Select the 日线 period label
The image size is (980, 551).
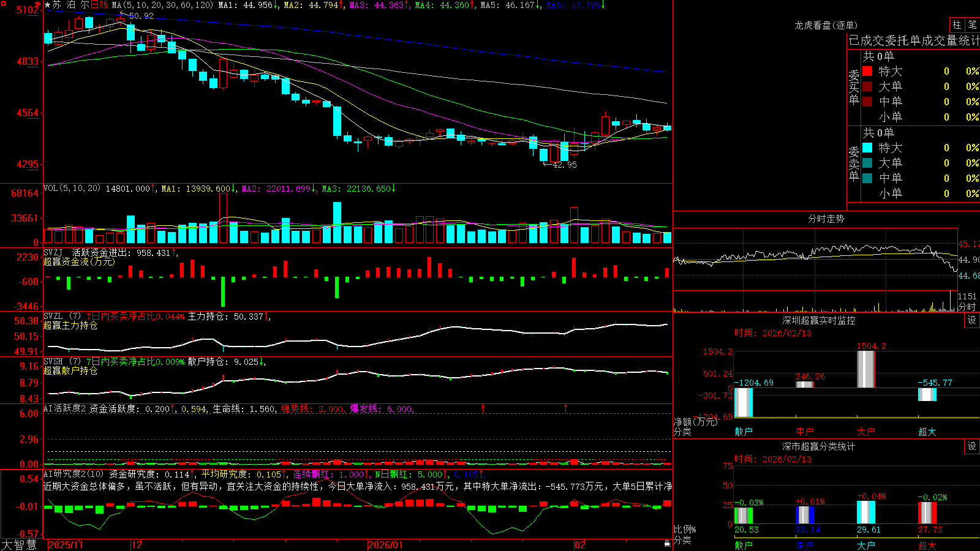99,5
